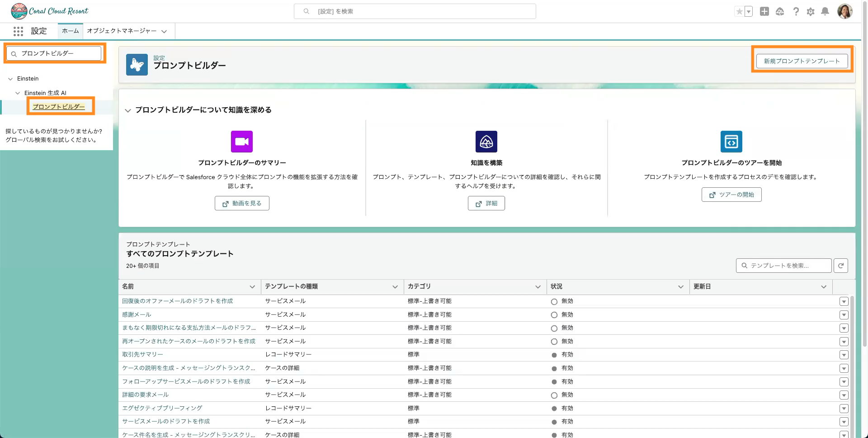868x438 pixels.
Task: Open the テンプレートの種類 column menu
Action: point(395,287)
